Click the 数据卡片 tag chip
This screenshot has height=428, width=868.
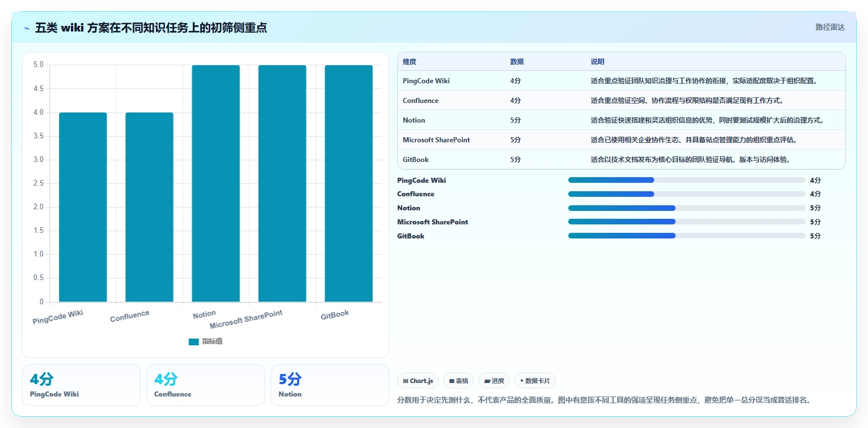535,381
